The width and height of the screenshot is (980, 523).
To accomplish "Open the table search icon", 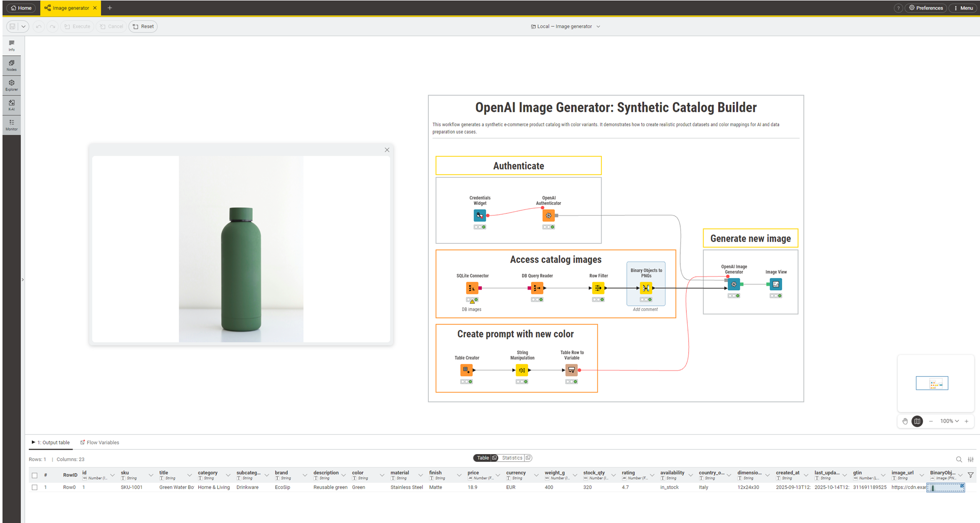I will point(960,459).
